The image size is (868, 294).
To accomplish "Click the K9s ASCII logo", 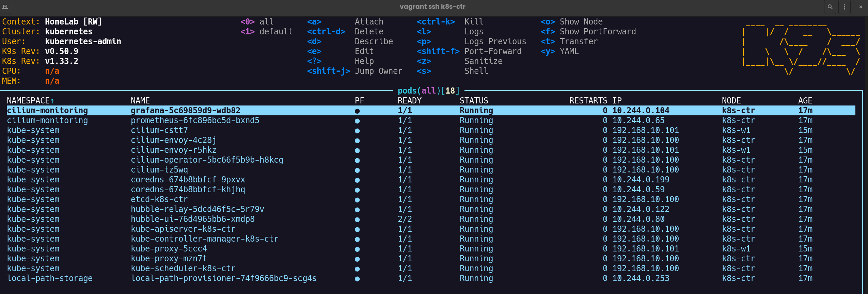I will [x=801, y=49].
